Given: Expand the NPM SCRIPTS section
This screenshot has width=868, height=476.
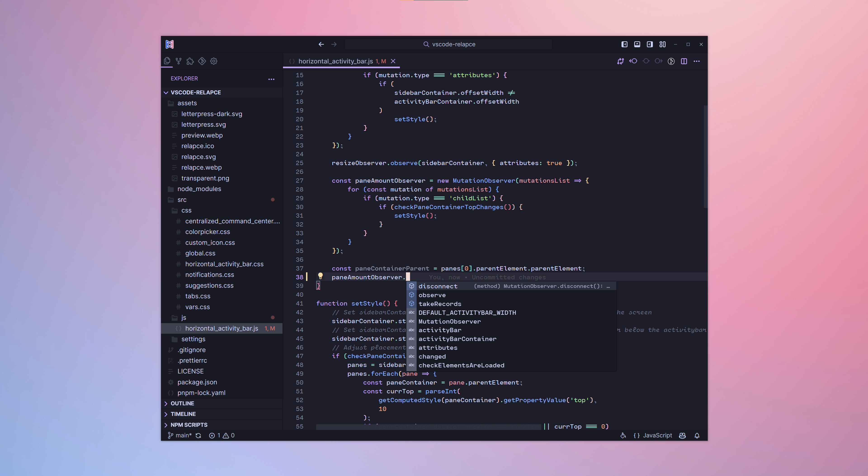Looking at the screenshot, I should point(189,425).
